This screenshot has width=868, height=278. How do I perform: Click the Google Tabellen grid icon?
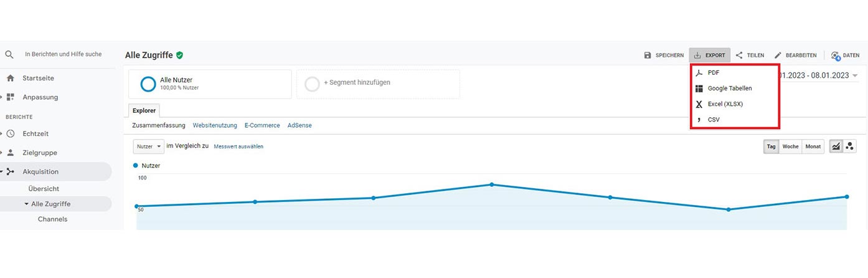pyautogui.click(x=699, y=89)
